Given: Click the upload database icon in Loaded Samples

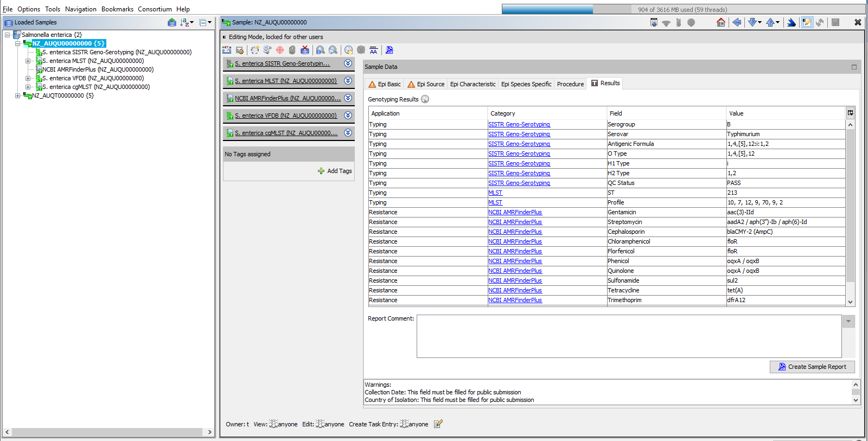Looking at the screenshot, I should (x=171, y=22).
